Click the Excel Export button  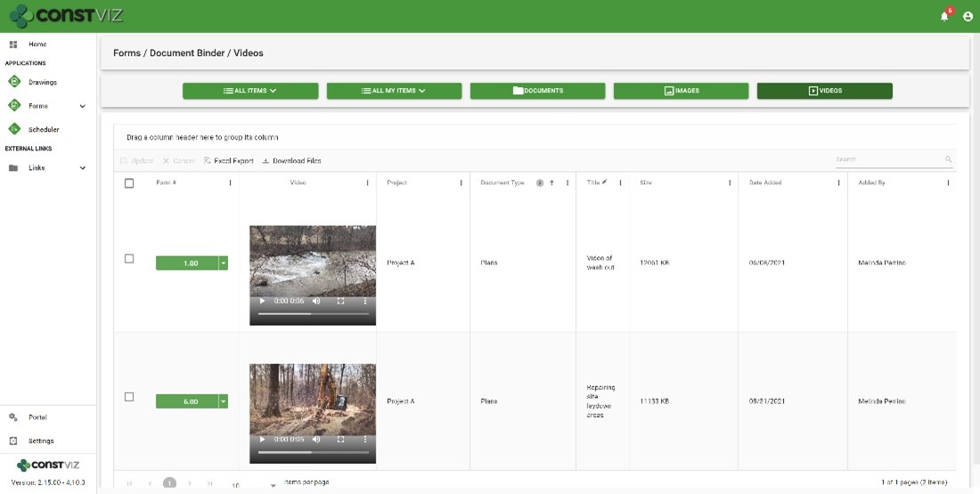point(228,161)
